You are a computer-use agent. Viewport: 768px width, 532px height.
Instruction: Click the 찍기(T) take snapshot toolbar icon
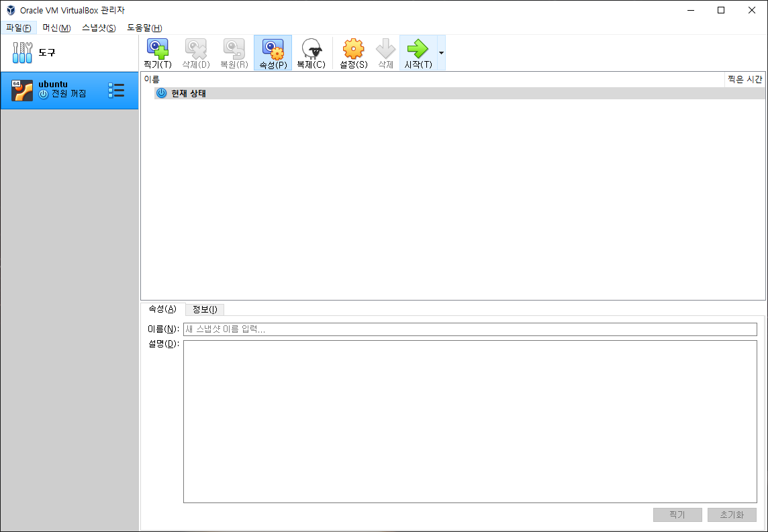[x=158, y=53]
